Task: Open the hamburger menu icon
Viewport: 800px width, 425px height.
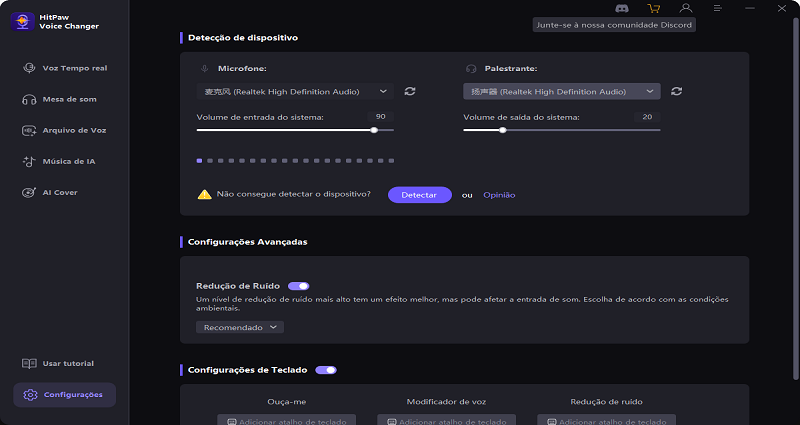Action: [718, 8]
